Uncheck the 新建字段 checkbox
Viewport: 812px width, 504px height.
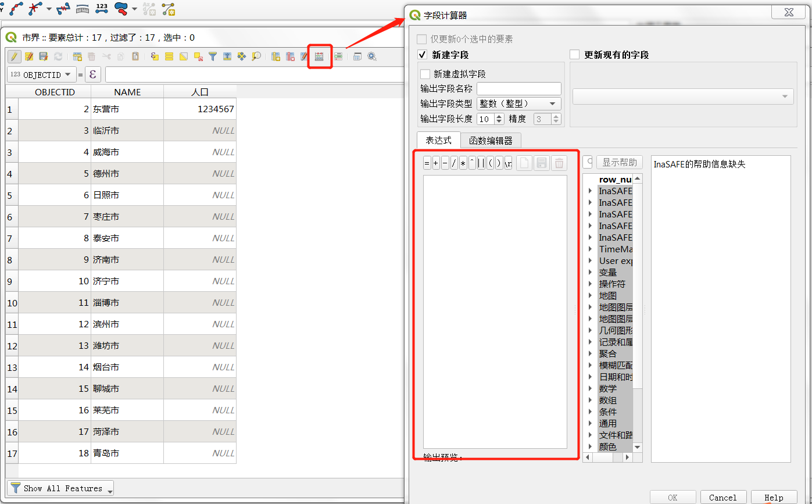coord(423,55)
